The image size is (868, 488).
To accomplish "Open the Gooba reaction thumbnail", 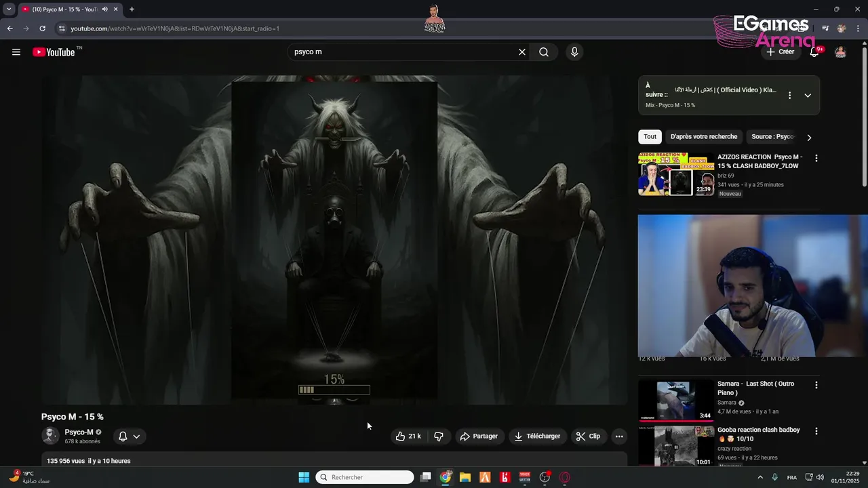I will [676, 446].
